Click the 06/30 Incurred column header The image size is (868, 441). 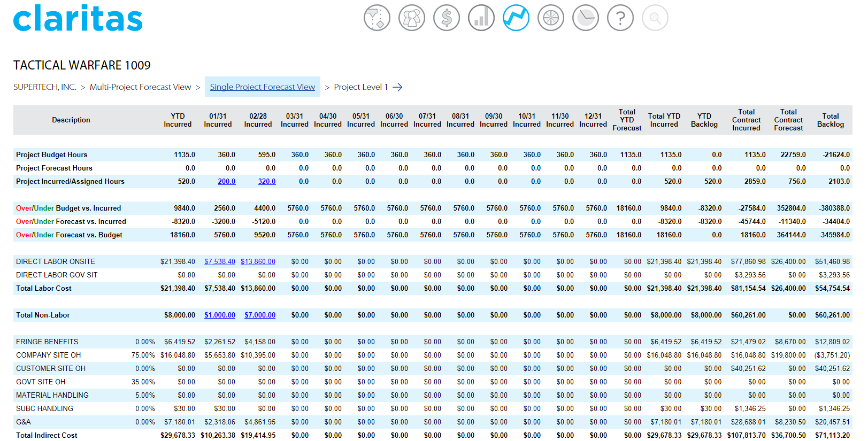pos(394,120)
